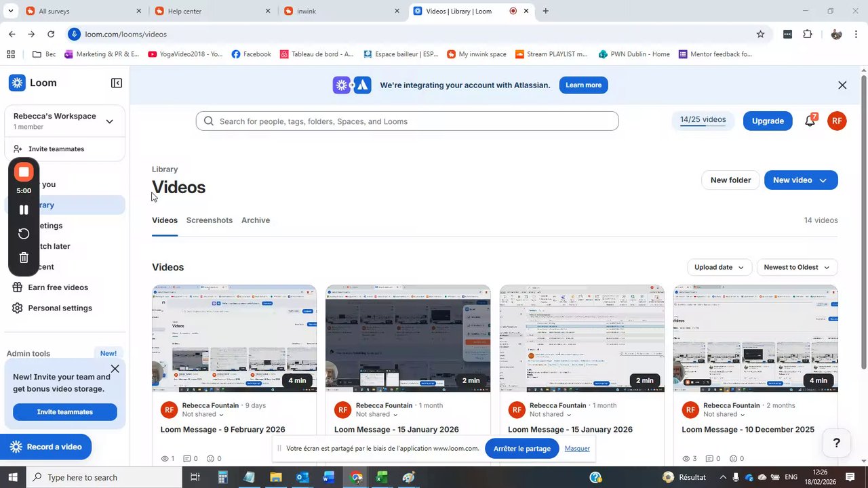Switch to the Screenshots tab
Screen dimensions: 868x488
210,220
